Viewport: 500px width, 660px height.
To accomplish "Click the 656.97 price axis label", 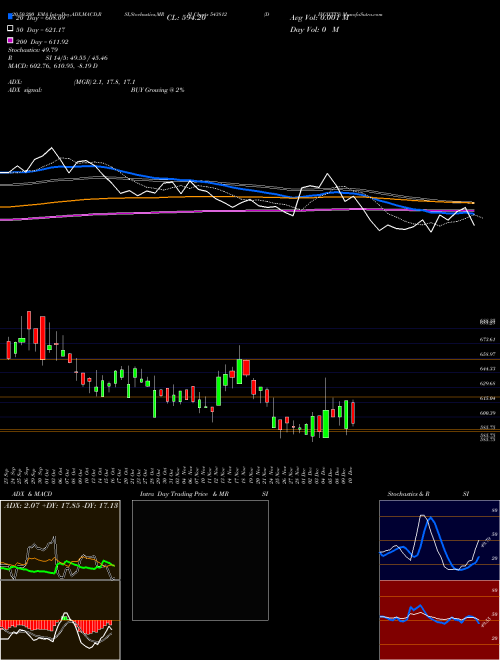I will pyautogui.click(x=488, y=354).
